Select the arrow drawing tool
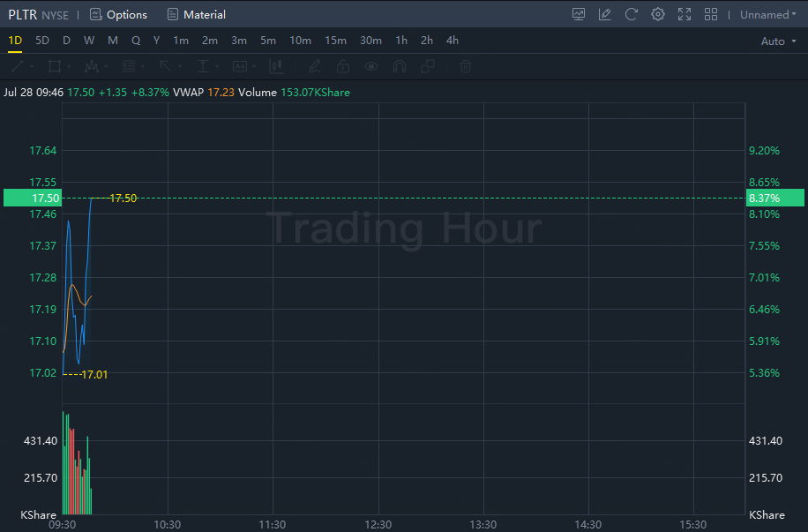Image resolution: width=808 pixels, height=532 pixels. 166,66
